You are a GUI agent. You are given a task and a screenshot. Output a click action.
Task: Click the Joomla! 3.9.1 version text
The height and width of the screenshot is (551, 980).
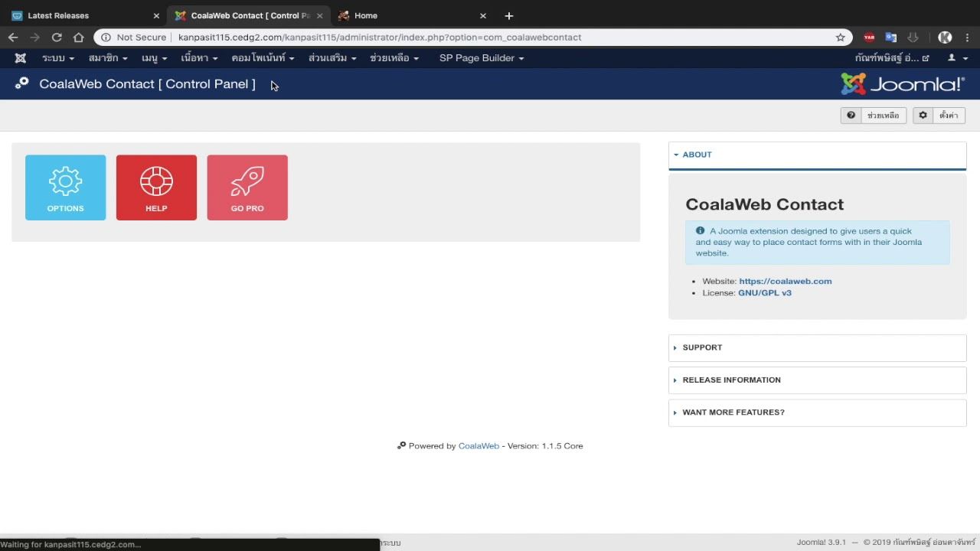pos(821,543)
